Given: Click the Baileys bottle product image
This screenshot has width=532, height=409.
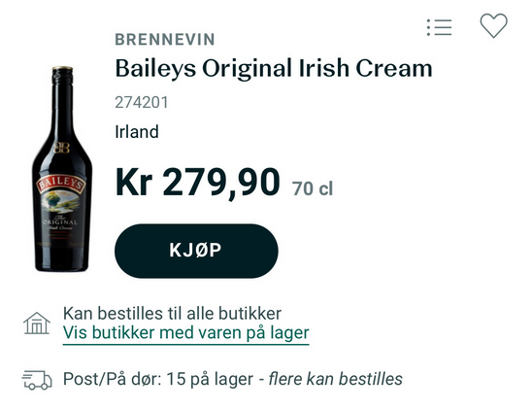Looking at the screenshot, I should point(61,169).
